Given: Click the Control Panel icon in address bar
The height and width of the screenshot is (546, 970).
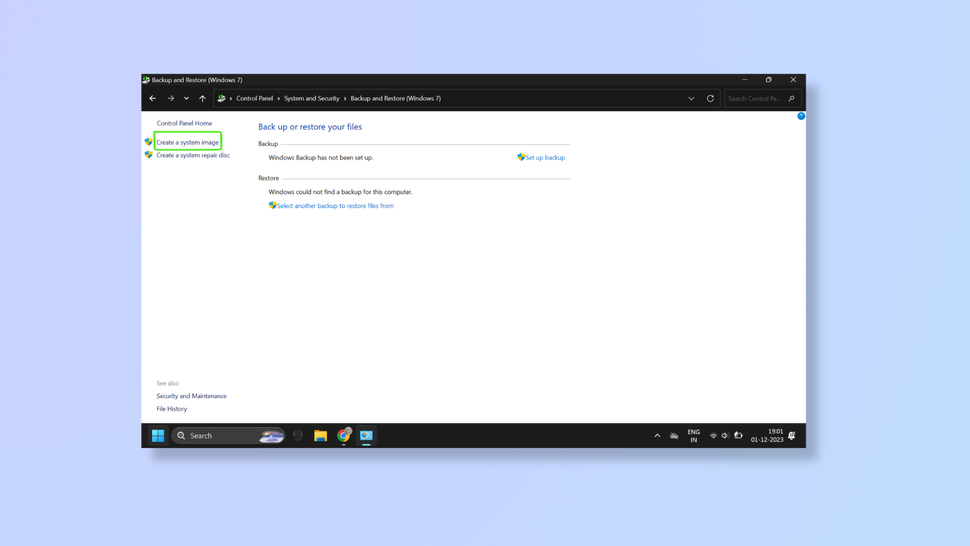Looking at the screenshot, I should (x=221, y=98).
